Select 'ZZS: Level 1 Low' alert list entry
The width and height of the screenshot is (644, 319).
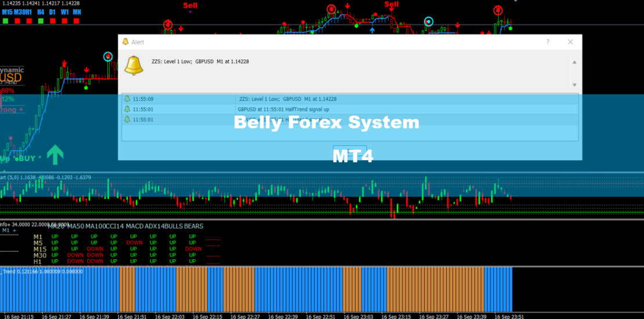click(288, 99)
